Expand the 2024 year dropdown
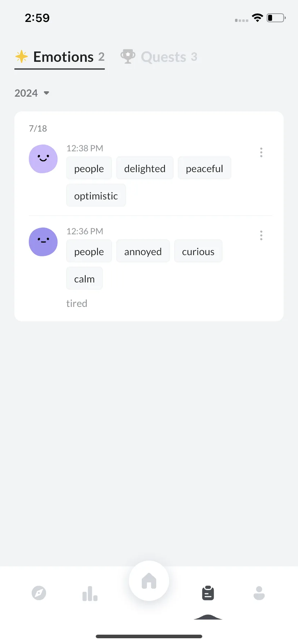The width and height of the screenshot is (298, 644). coord(32,93)
